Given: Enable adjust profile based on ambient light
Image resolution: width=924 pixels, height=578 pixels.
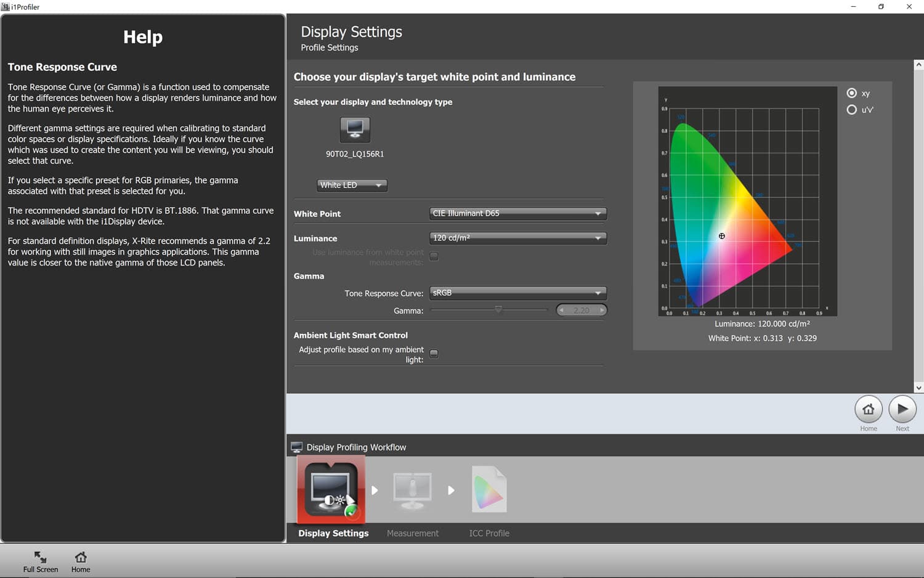Looking at the screenshot, I should pos(434,354).
